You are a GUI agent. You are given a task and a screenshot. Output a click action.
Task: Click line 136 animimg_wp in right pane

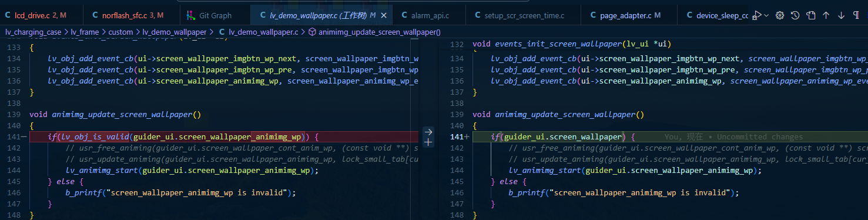pos(679,81)
